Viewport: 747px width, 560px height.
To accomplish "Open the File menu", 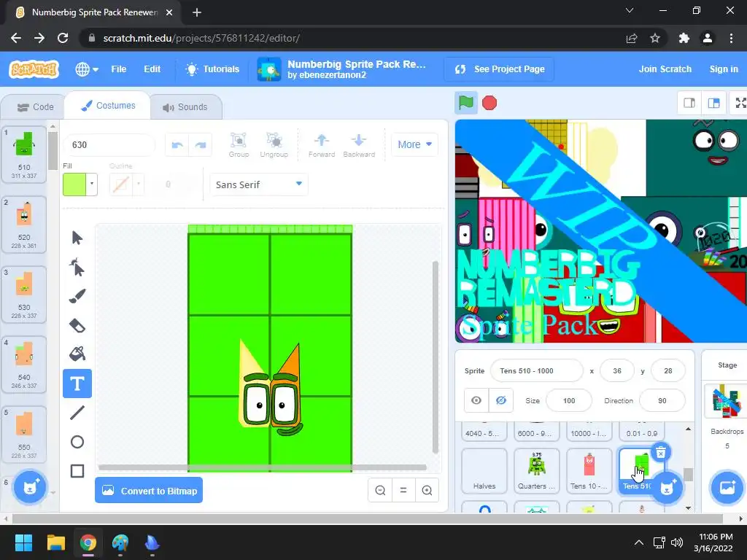I will click(119, 69).
